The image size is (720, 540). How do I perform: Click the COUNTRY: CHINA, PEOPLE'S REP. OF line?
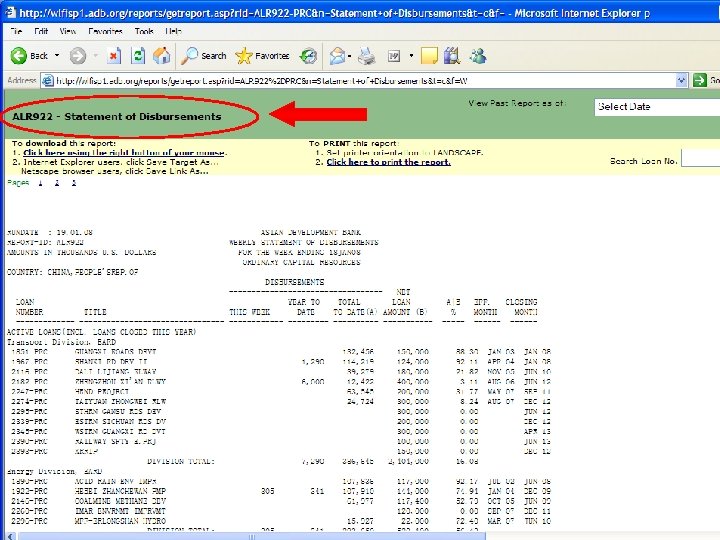click(73, 272)
